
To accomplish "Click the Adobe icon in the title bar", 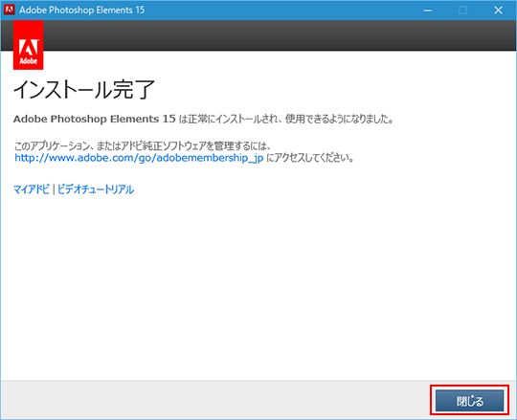I will coord(9,10).
